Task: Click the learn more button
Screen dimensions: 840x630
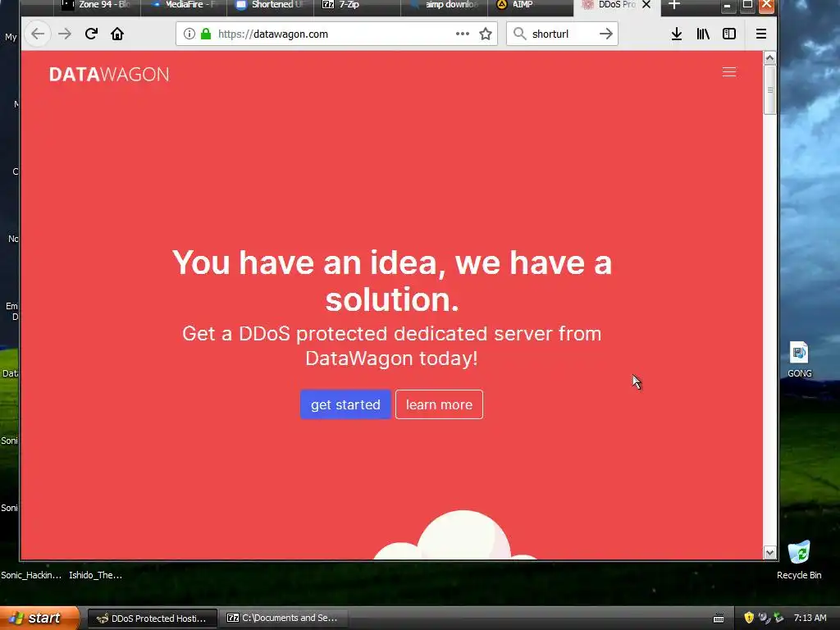Action: pos(440,404)
